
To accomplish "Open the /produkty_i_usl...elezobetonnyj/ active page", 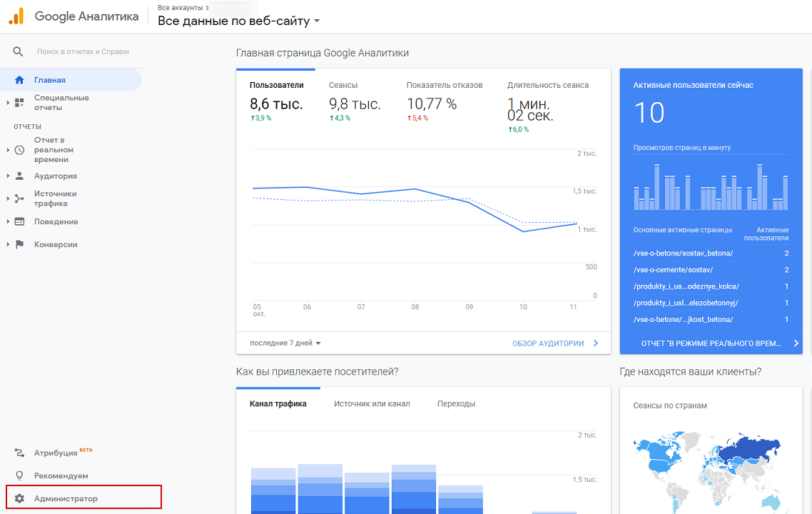I will [x=686, y=303].
